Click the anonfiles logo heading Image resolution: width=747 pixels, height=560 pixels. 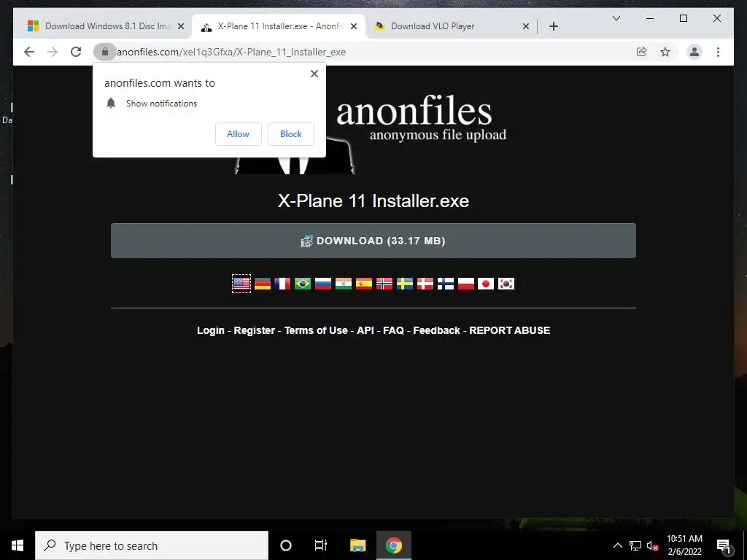(x=414, y=111)
